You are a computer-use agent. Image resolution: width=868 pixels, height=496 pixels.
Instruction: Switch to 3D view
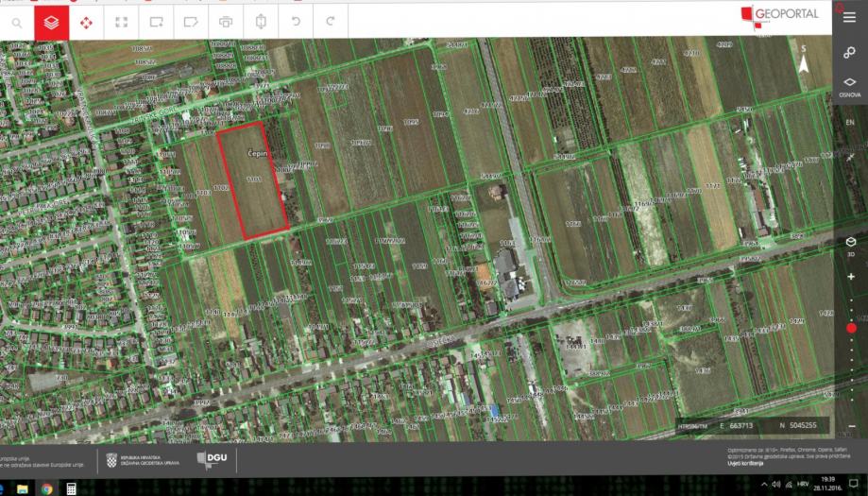(851, 246)
